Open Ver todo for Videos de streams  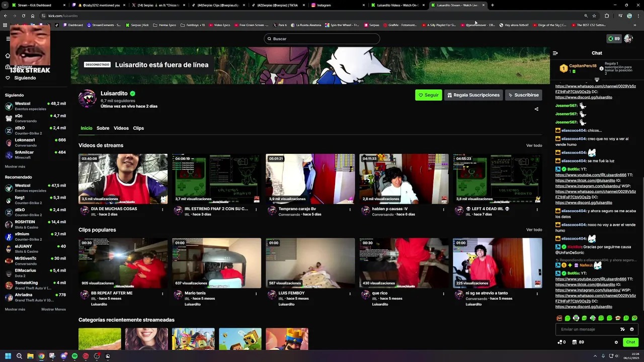[x=534, y=146]
